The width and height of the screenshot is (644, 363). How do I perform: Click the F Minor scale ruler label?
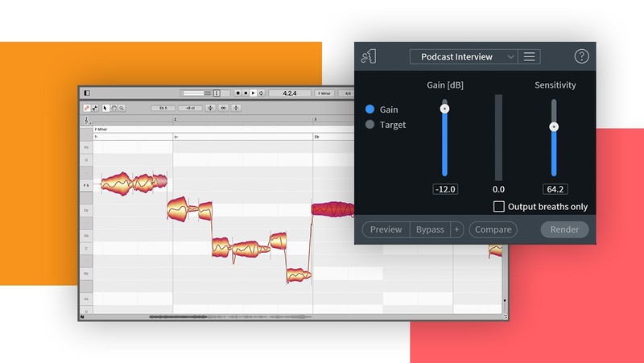point(101,129)
